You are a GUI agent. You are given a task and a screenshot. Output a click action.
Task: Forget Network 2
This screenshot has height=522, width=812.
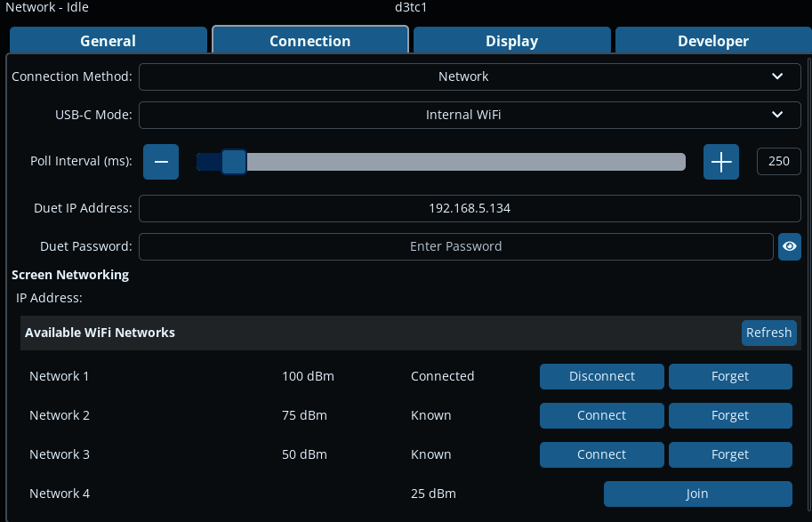[x=729, y=415]
